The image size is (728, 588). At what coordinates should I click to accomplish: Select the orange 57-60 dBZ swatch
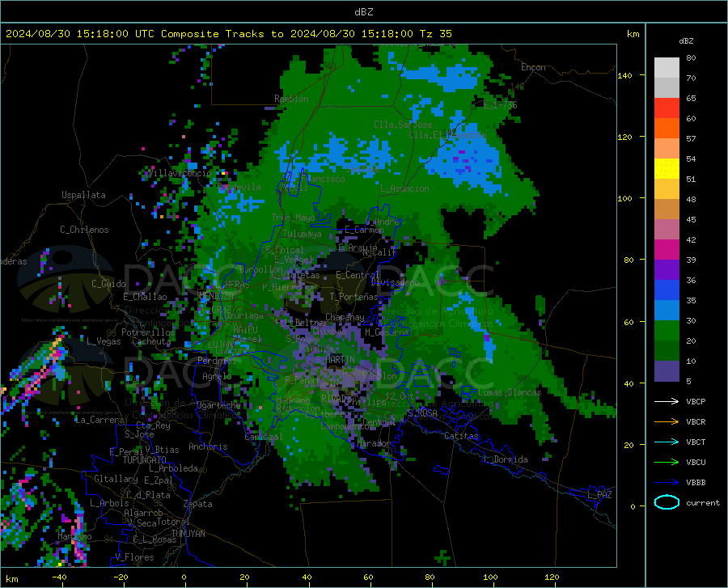[667, 128]
